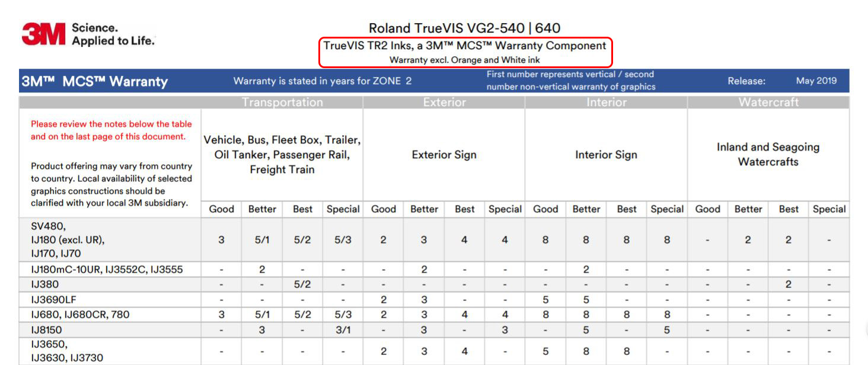The image size is (868, 365).
Task: Select the Interior category header
Action: pos(606,103)
